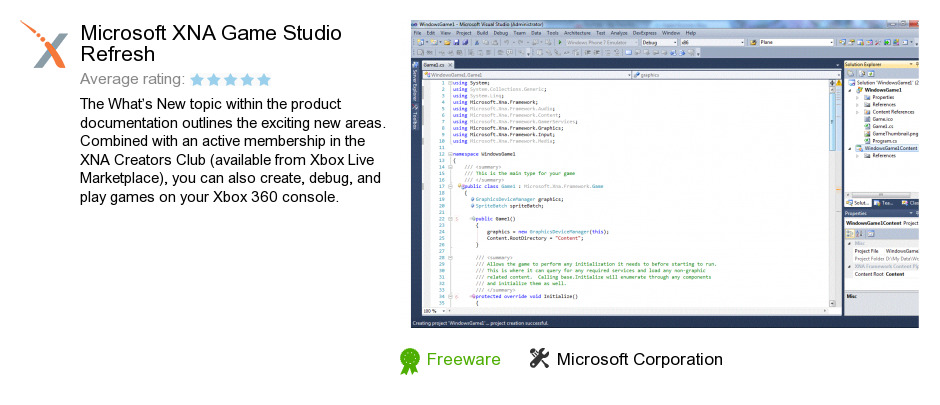The height and width of the screenshot is (405, 940).
Task: Open the Build menu
Action: (483, 33)
